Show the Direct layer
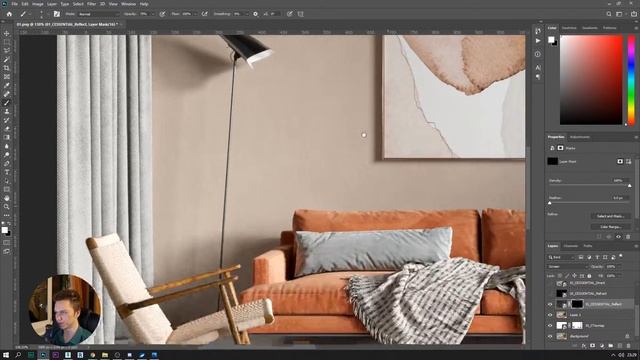Viewport: 640px width, 360px height. (x=550, y=283)
